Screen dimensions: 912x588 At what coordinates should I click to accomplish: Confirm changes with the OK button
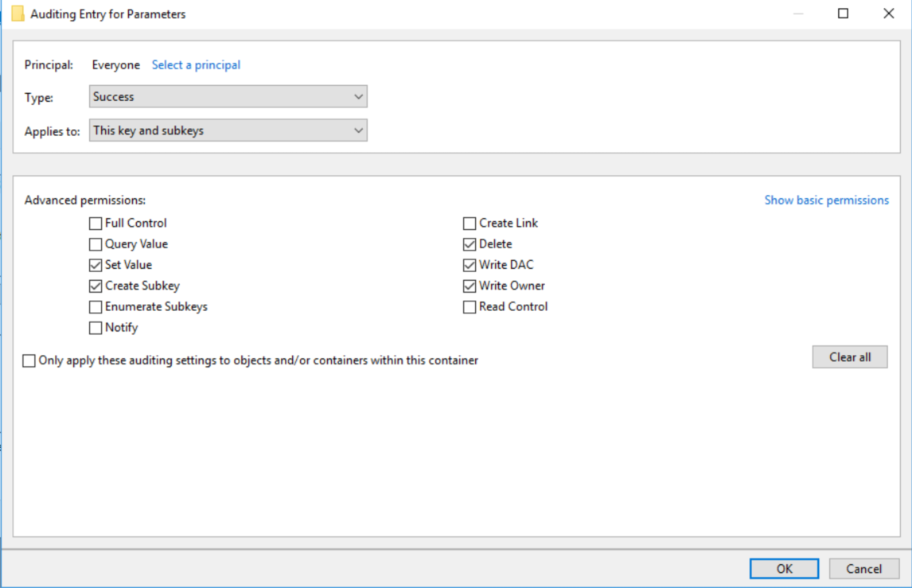click(x=784, y=568)
